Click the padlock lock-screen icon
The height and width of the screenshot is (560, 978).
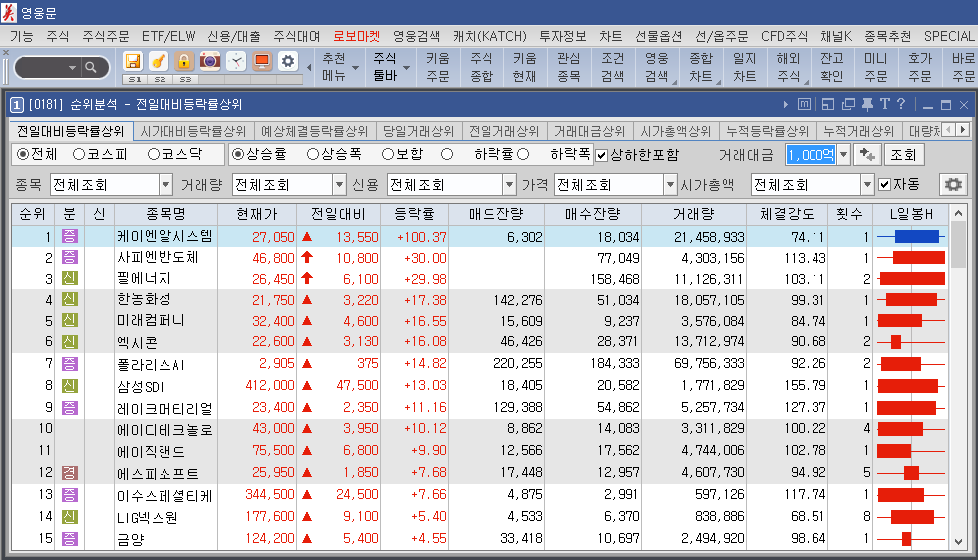(x=184, y=61)
